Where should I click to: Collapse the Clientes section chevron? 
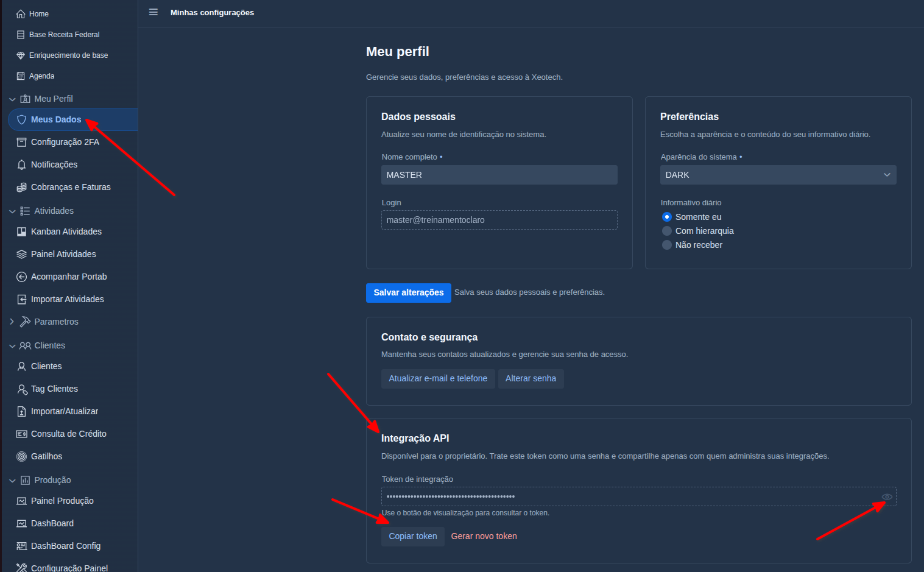click(12, 345)
